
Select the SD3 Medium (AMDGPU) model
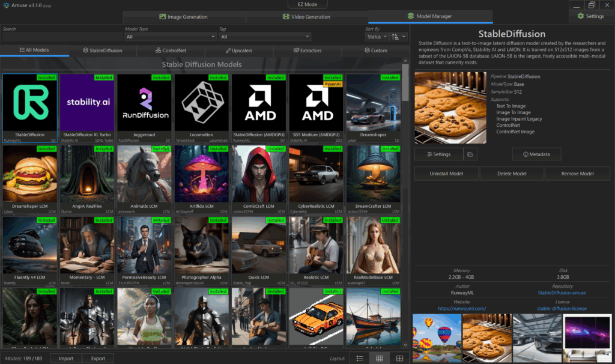pyautogui.click(x=316, y=108)
